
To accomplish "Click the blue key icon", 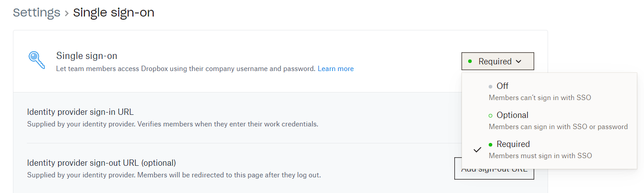I will (x=35, y=60).
